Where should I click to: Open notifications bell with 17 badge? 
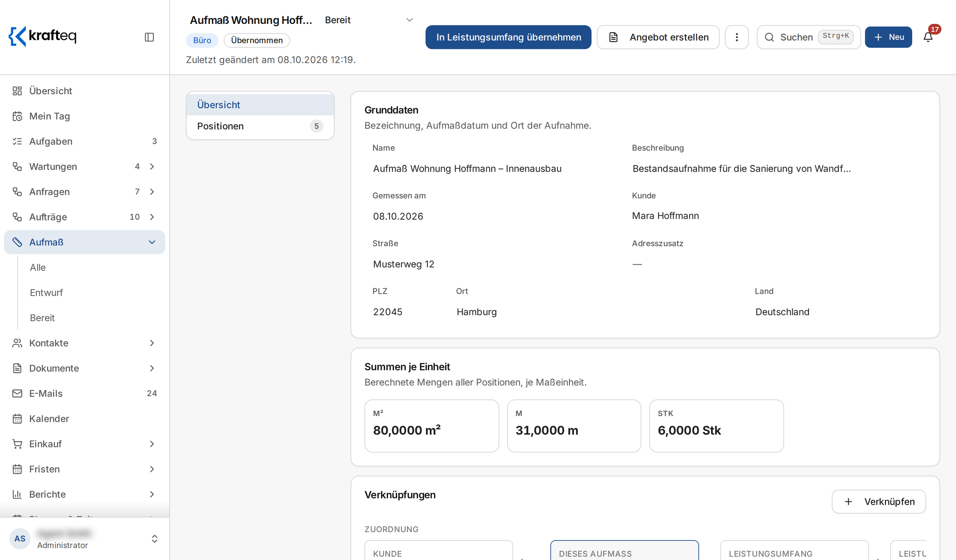(928, 37)
